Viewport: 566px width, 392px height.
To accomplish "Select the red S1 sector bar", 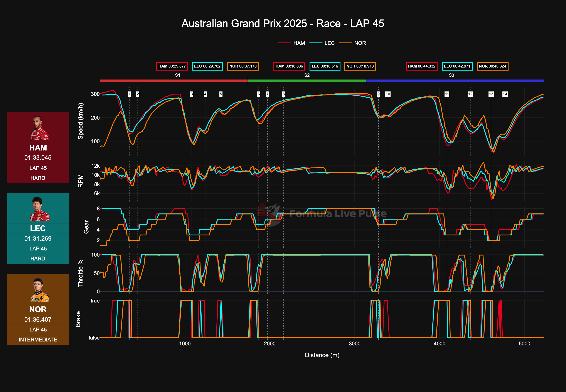I will (x=174, y=81).
